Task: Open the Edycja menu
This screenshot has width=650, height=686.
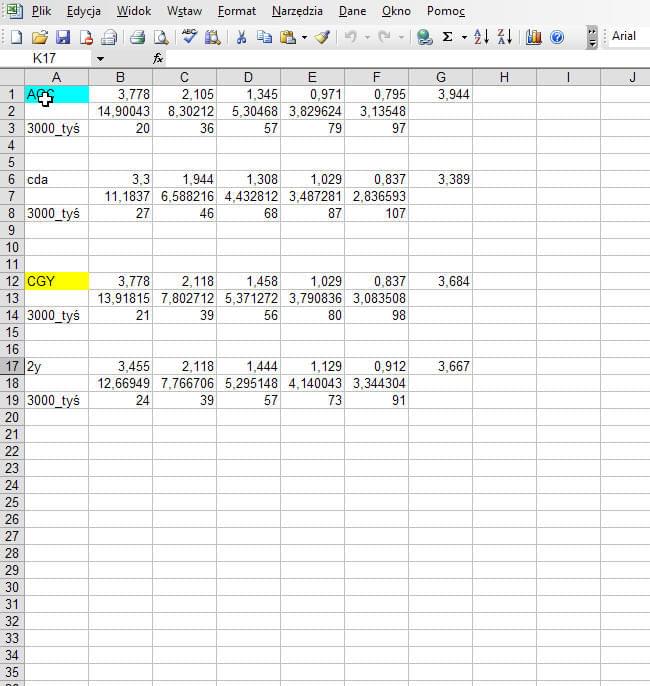Action: (84, 11)
